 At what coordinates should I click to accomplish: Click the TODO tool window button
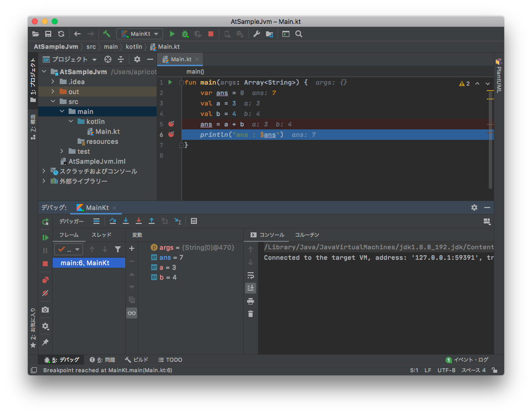170,360
